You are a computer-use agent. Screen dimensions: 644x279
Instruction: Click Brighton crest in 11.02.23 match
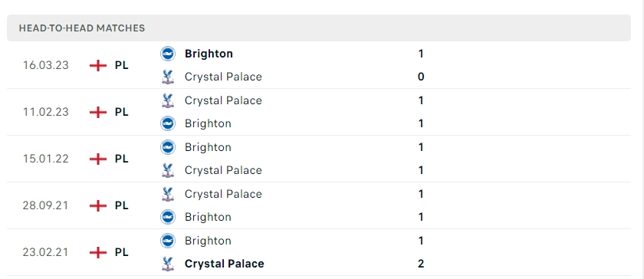168,123
